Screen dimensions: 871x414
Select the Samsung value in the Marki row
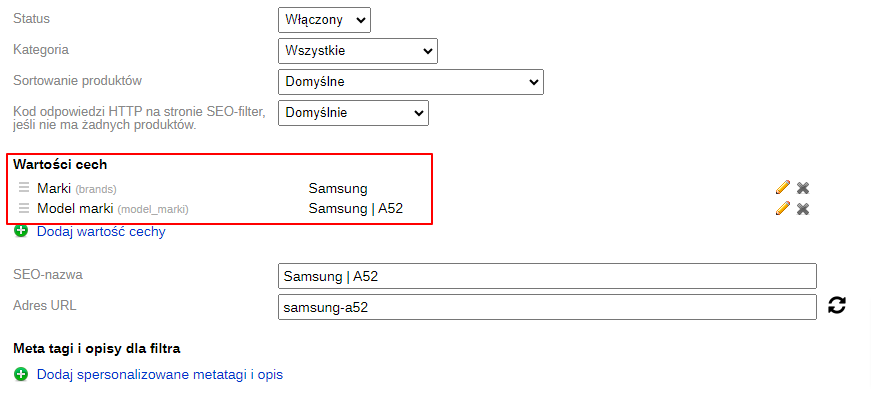[x=338, y=188]
